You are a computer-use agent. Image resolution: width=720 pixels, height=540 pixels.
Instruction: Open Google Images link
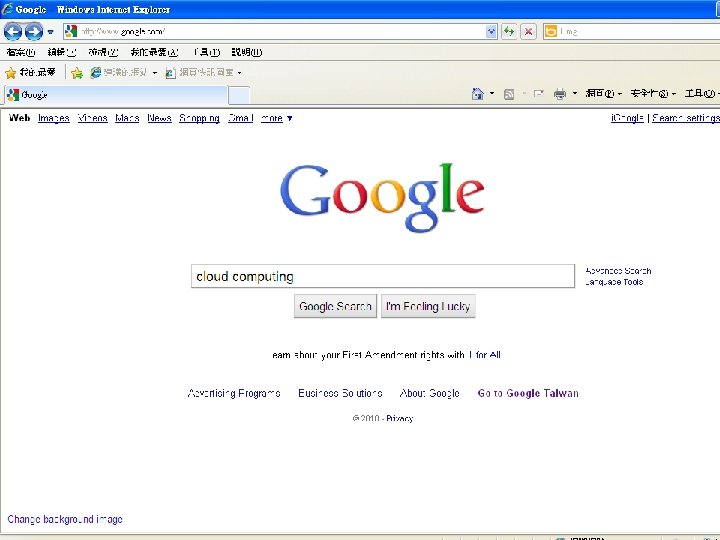pyautogui.click(x=54, y=118)
